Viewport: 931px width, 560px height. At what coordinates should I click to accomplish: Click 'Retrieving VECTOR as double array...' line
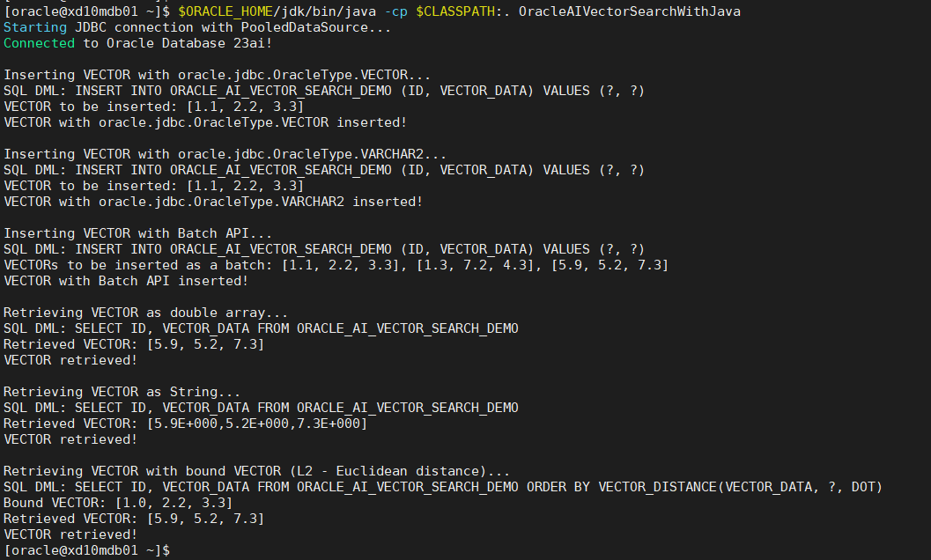(x=146, y=313)
